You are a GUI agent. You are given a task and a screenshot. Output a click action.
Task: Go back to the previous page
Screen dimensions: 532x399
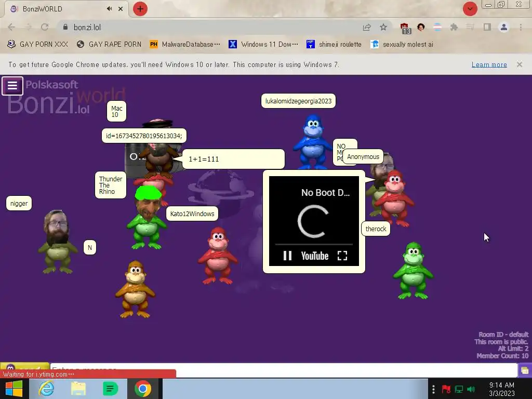[x=11, y=27]
